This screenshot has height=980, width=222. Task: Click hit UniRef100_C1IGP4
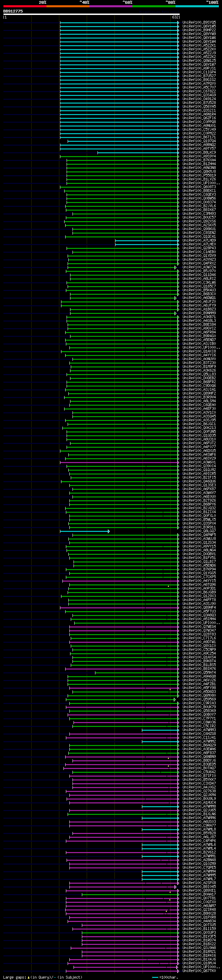pos(199,72)
